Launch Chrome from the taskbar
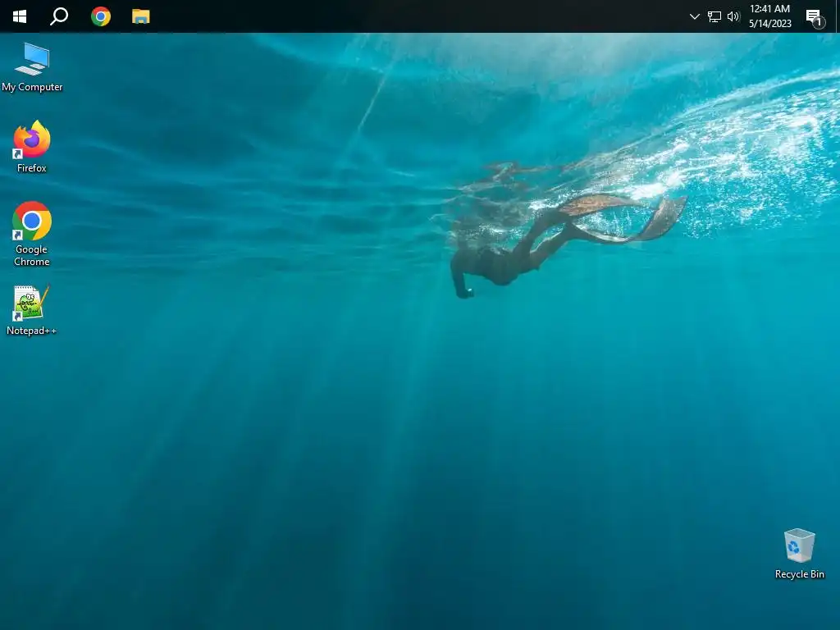 tap(101, 16)
